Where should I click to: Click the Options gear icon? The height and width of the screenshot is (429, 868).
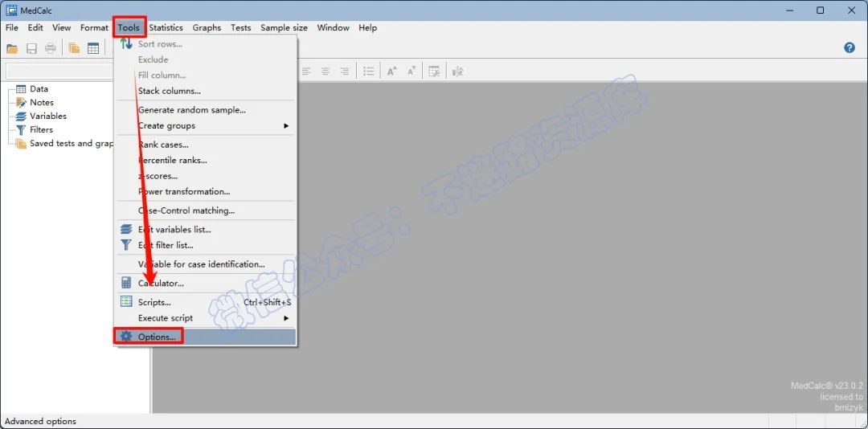tap(126, 336)
